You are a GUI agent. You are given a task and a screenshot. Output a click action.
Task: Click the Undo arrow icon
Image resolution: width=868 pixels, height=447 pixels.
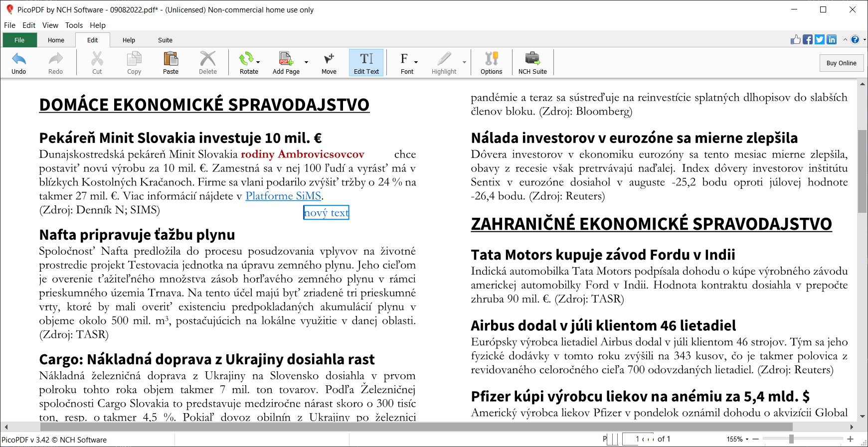pyautogui.click(x=19, y=59)
